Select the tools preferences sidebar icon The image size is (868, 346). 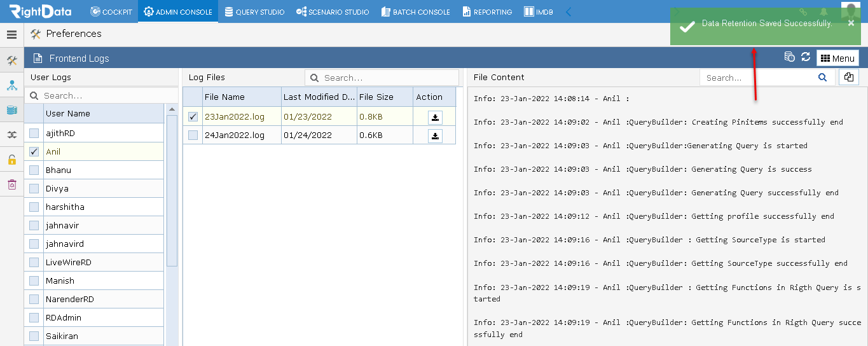click(x=11, y=60)
